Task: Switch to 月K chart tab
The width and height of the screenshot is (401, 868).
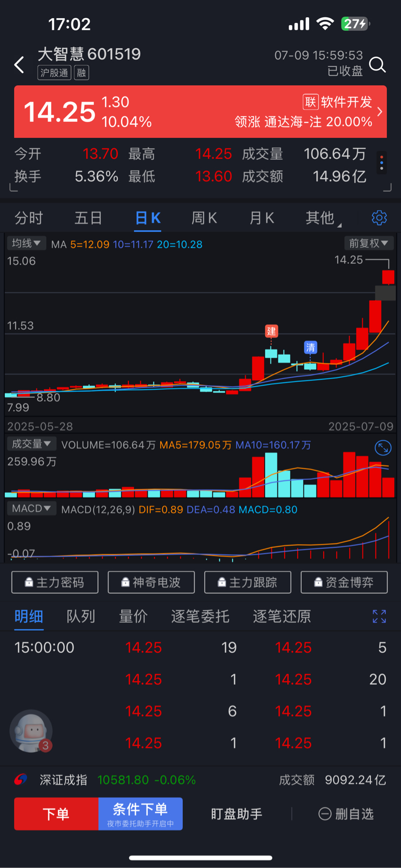Action: click(x=262, y=218)
